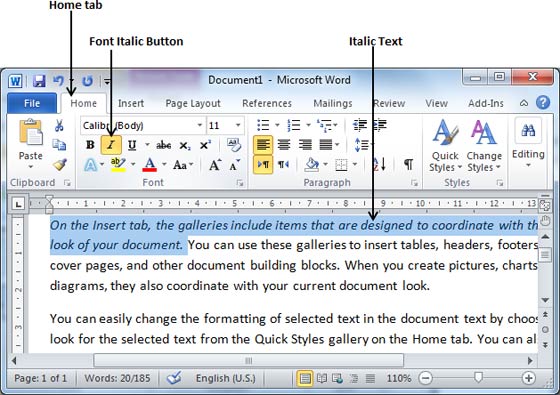
Task: Toggle Show/Hide paragraph marks
Action: click(x=408, y=164)
